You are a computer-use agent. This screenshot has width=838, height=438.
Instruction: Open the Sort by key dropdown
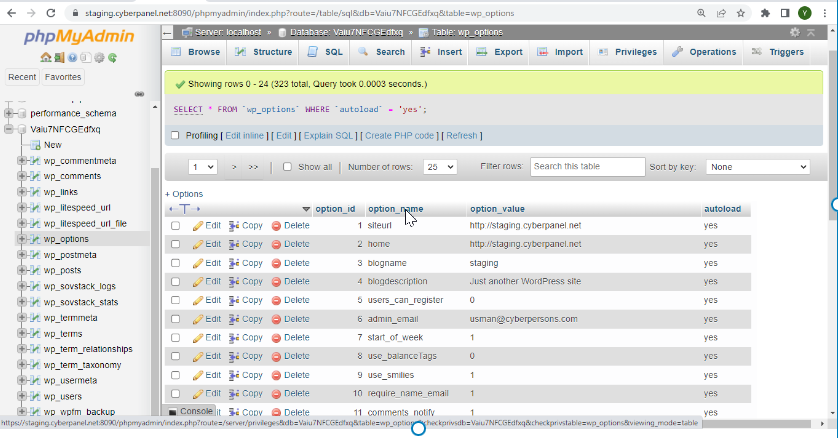pyautogui.click(x=757, y=167)
